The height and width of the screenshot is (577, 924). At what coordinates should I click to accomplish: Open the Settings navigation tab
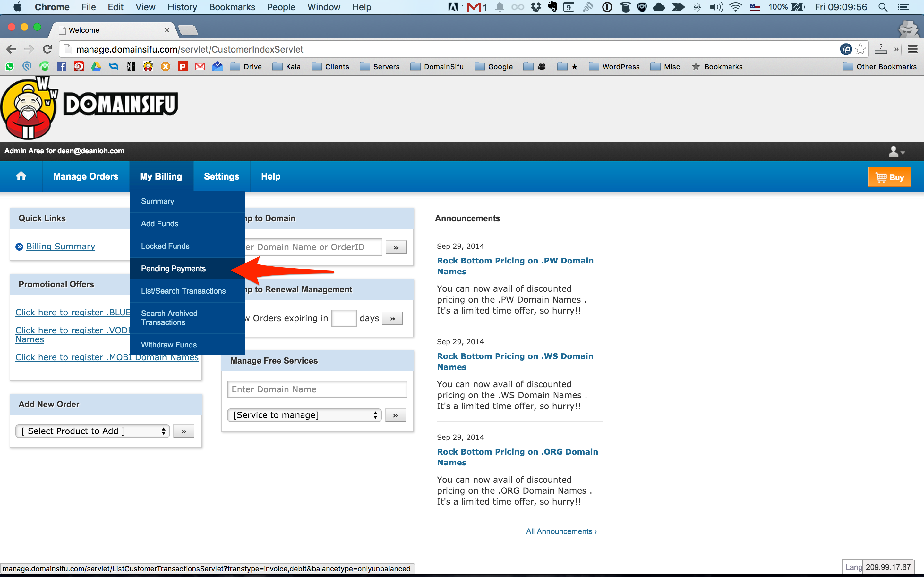click(x=221, y=176)
